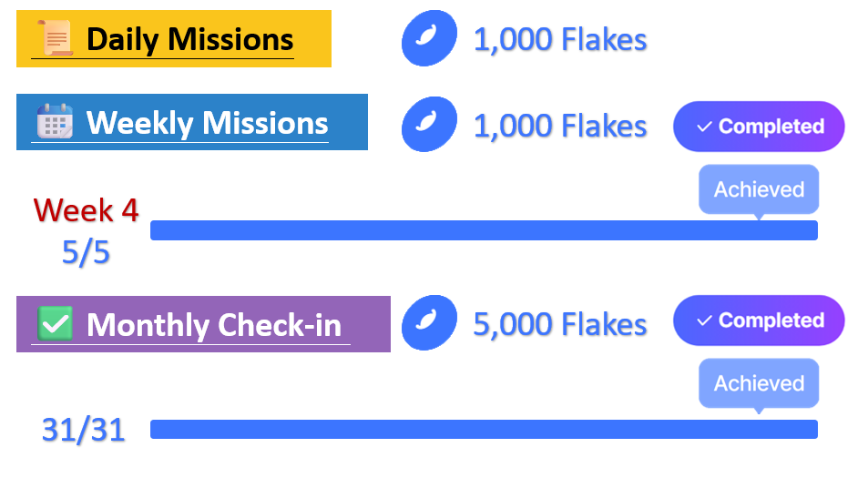Viewport: 868px width, 478px height.
Task: Click the 5,000 Flakes reward text
Action: [560, 324]
